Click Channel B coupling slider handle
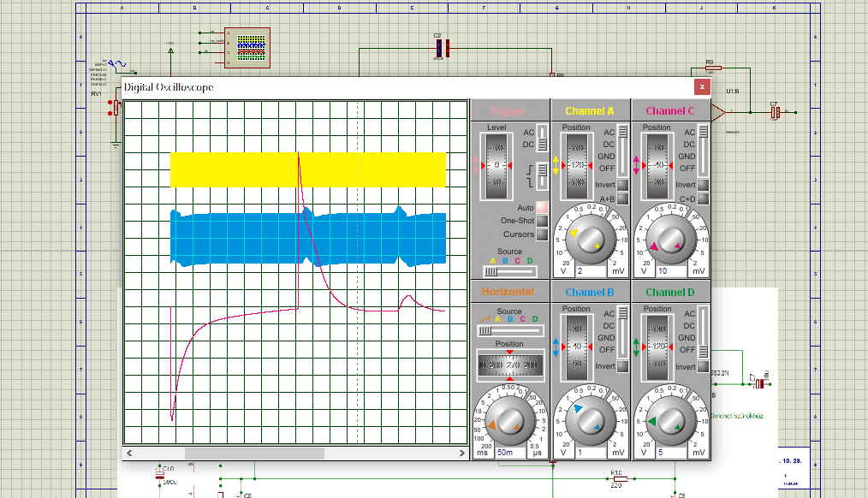Viewport: 868px width, 498px height. (623, 312)
